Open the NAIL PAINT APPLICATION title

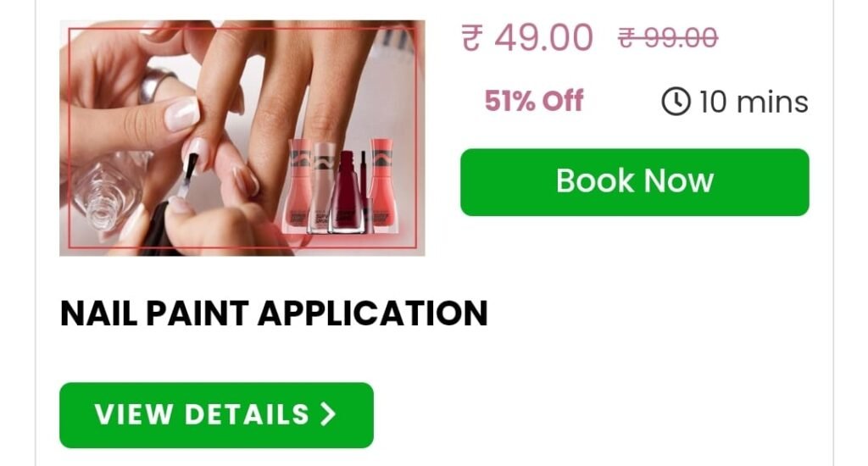pyautogui.click(x=274, y=313)
